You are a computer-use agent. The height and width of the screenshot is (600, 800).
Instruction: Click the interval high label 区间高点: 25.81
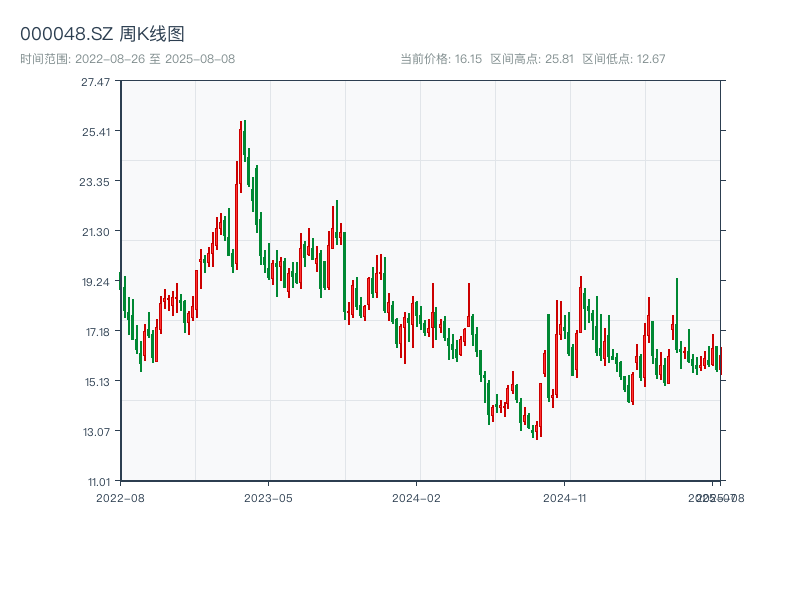tap(532, 59)
